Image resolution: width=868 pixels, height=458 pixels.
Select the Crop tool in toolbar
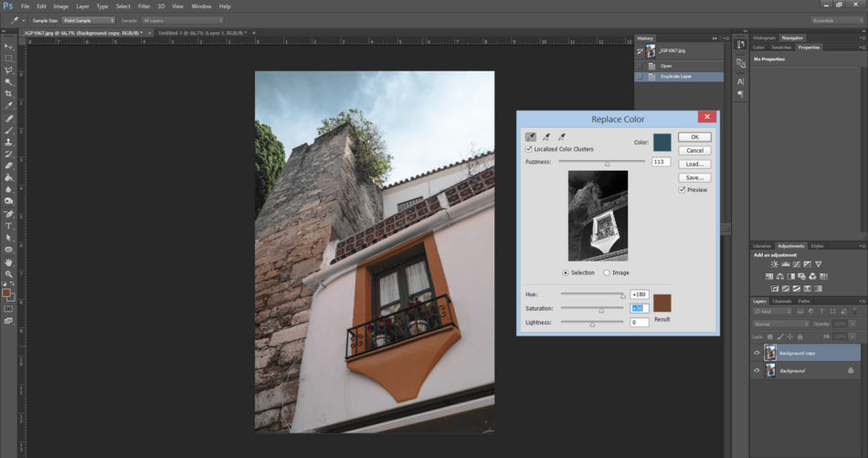(9, 94)
